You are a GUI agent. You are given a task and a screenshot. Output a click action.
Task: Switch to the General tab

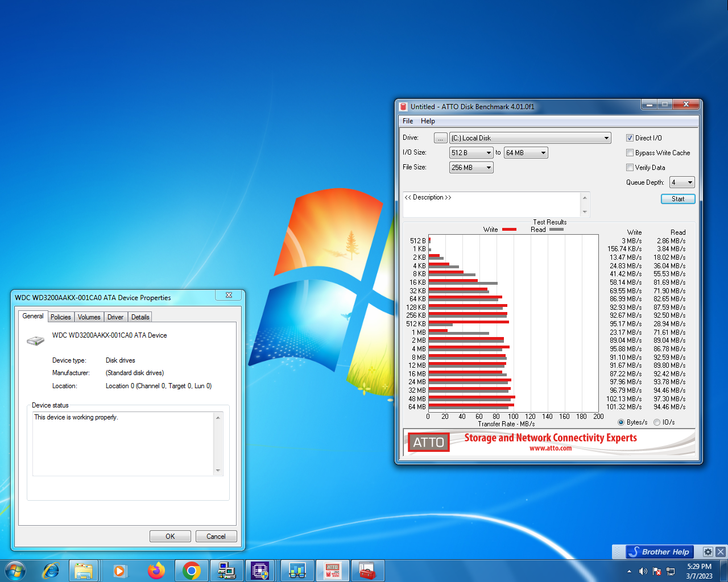(x=33, y=316)
